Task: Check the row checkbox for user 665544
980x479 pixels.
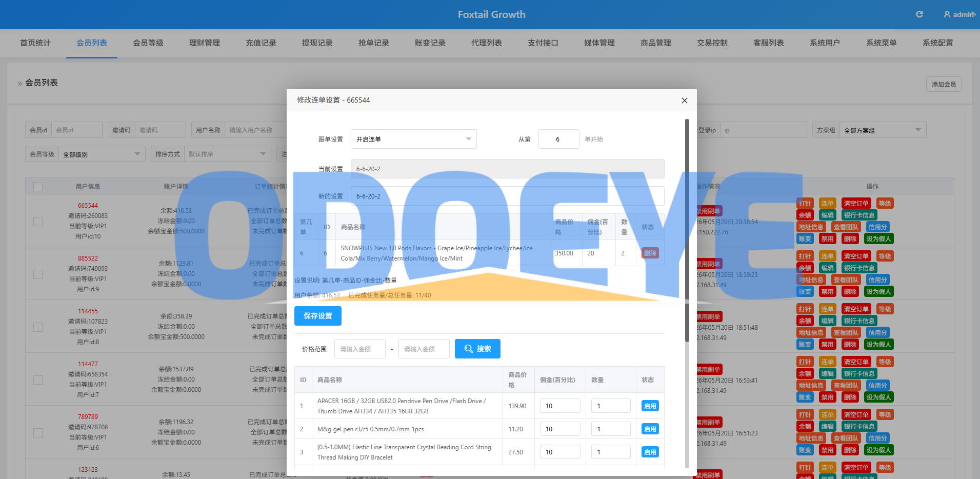Action: coord(38,222)
